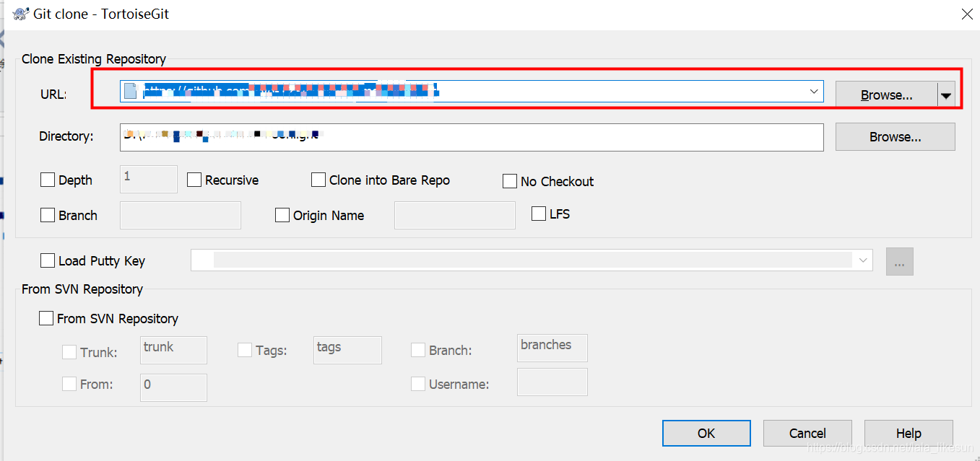Screen dimensions: 980x461
Task: Confirm the clone with OK
Action: [x=706, y=433]
